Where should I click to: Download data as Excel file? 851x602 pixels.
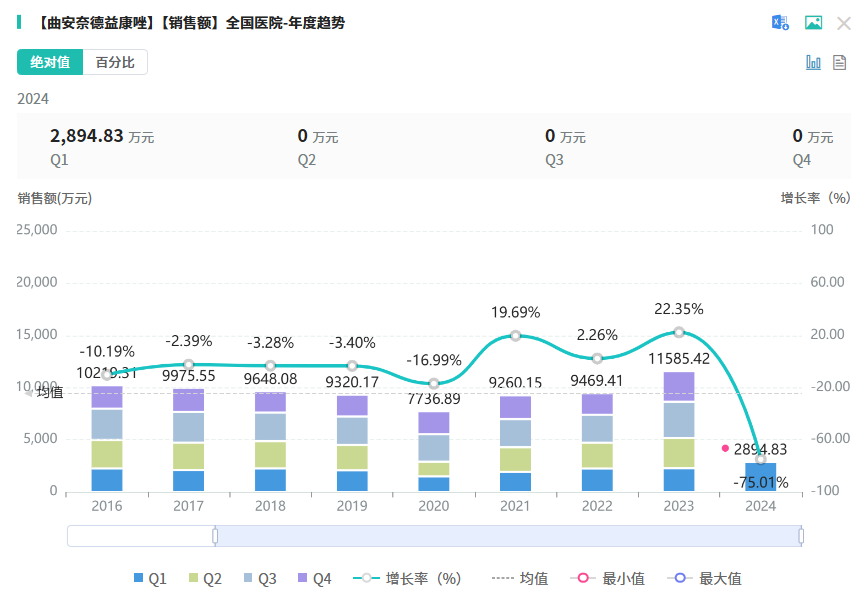click(780, 23)
